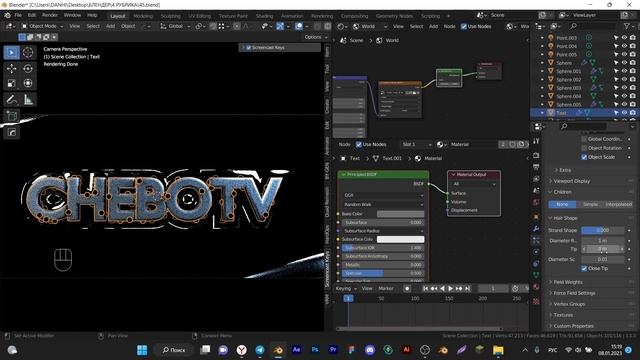
Task: Open After Effects from the taskbar
Action: pyautogui.click(x=296, y=350)
